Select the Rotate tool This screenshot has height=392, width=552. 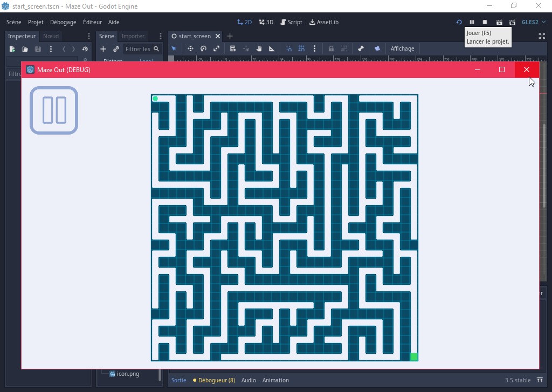(x=203, y=48)
